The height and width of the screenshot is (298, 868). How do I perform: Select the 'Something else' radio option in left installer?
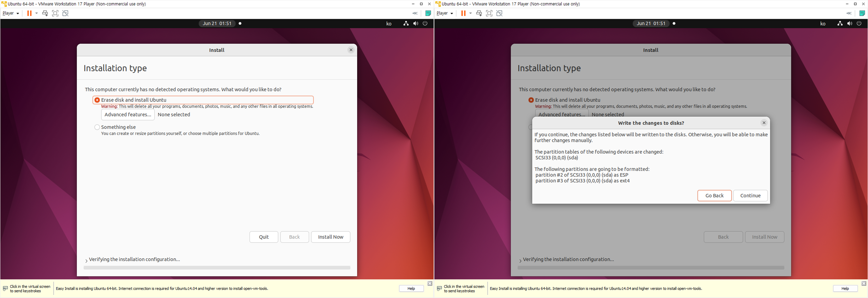pos(97,127)
